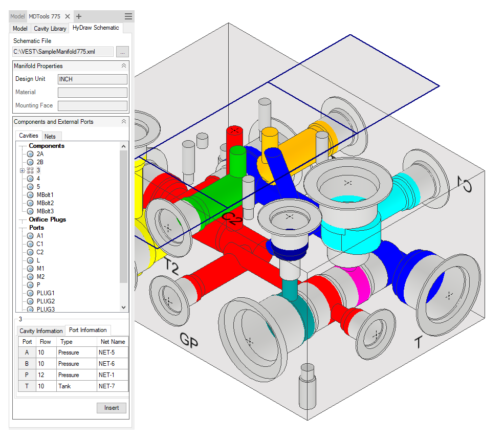Select the MBolt1 cavity icon
Screen dimensions: 504x440
coord(30,195)
